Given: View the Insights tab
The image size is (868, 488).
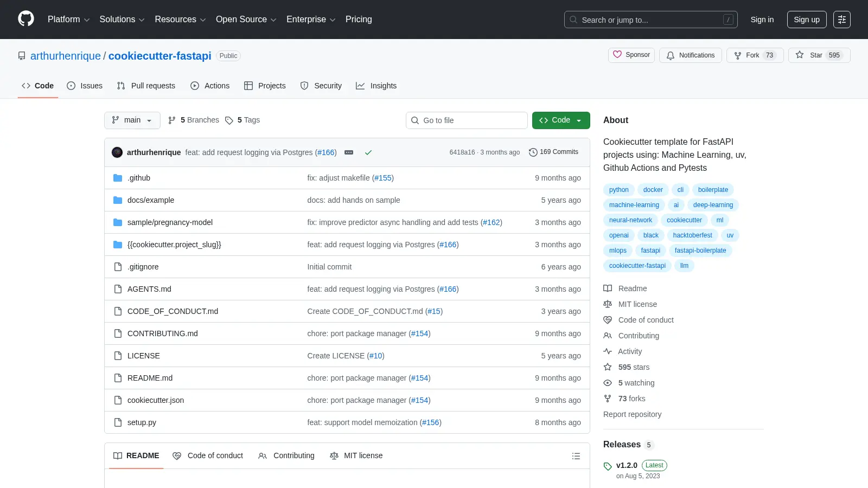Looking at the screenshot, I should (376, 86).
